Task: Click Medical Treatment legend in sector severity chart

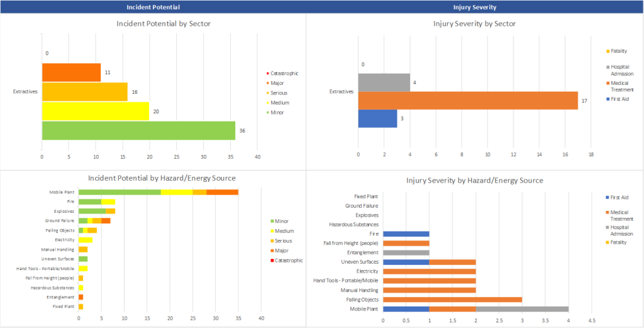Action: coord(619,86)
